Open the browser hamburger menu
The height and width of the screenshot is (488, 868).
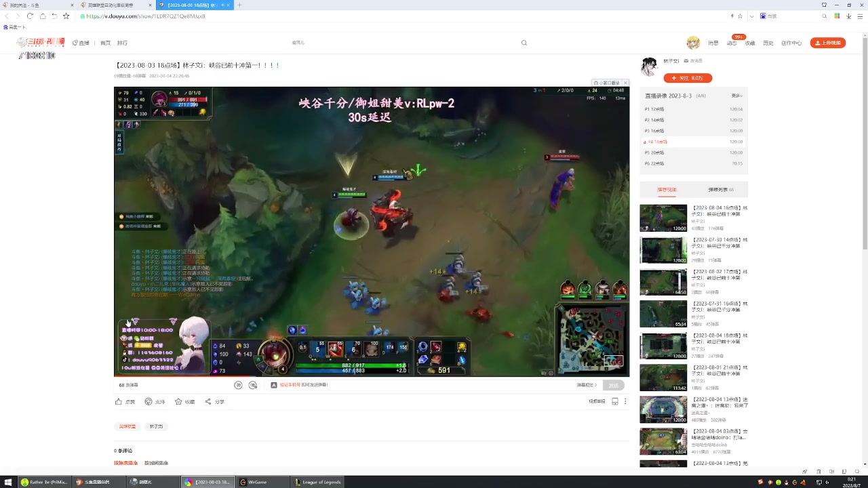click(860, 16)
